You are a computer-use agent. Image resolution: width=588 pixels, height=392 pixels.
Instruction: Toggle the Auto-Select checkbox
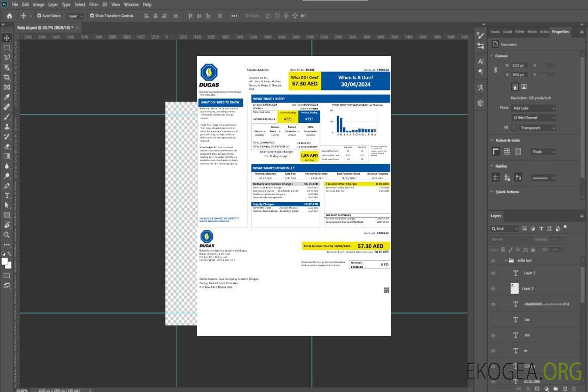coord(39,16)
